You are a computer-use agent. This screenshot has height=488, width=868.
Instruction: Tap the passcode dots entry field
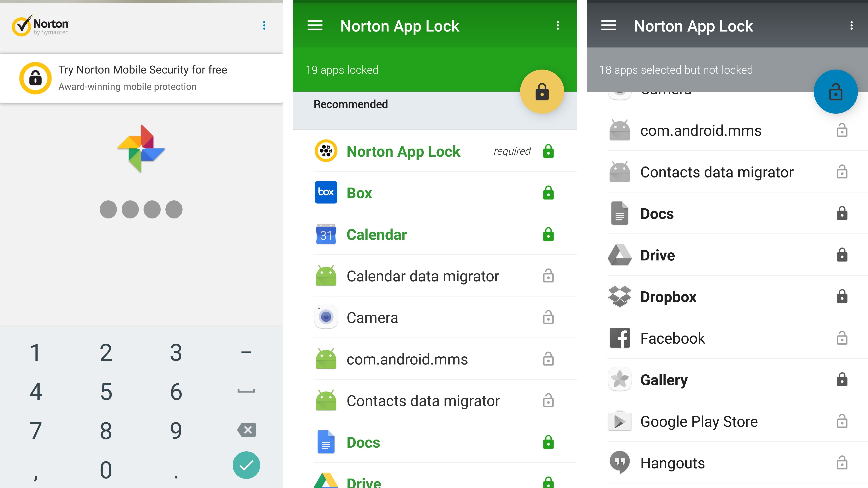point(141,209)
